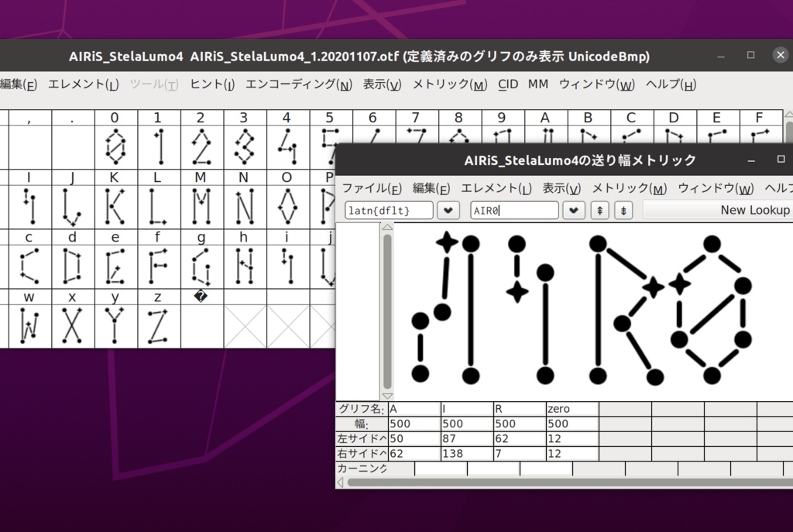Open the MM menu
This screenshot has width=793, height=532.
(538, 84)
